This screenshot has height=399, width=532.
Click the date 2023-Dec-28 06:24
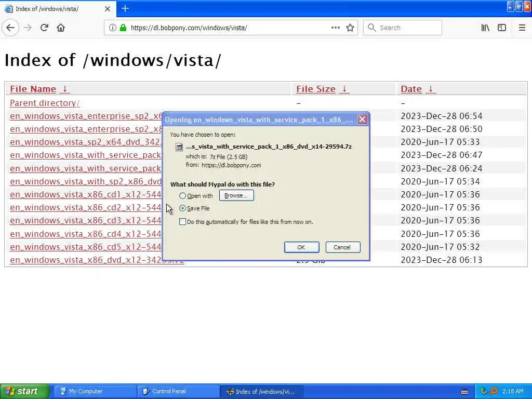(442, 168)
